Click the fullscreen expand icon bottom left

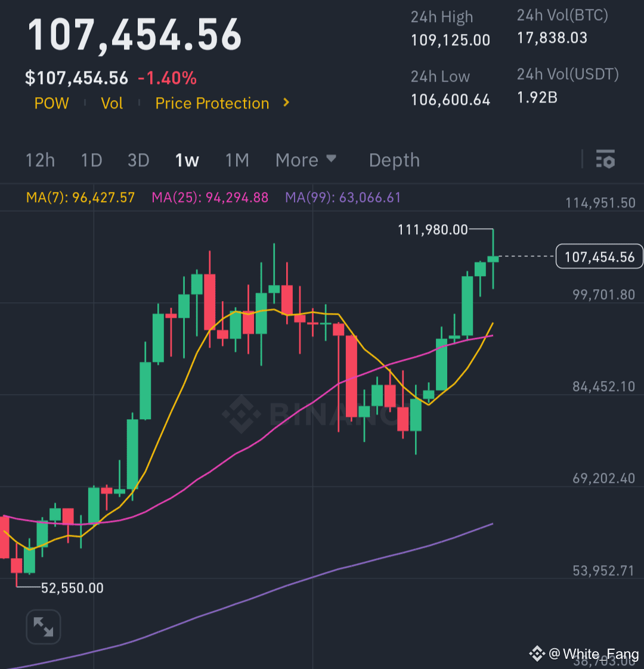(x=42, y=627)
